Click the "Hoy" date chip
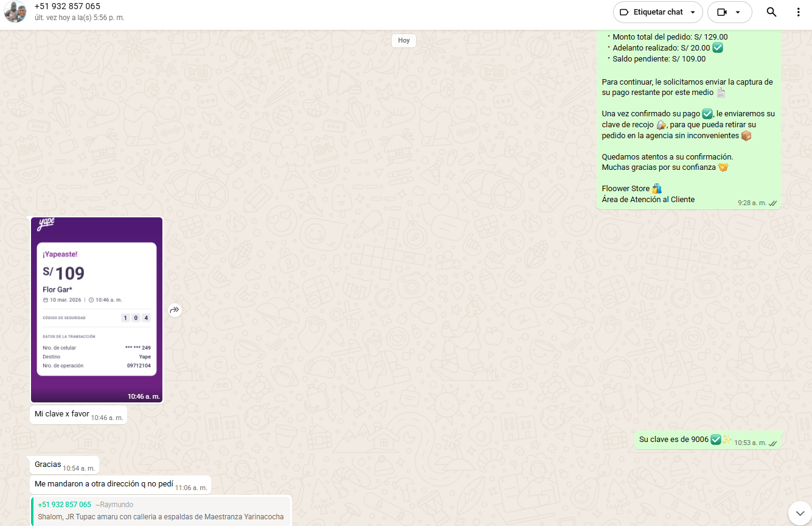This screenshot has width=812, height=526. pyautogui.click(x=404, y=41)
